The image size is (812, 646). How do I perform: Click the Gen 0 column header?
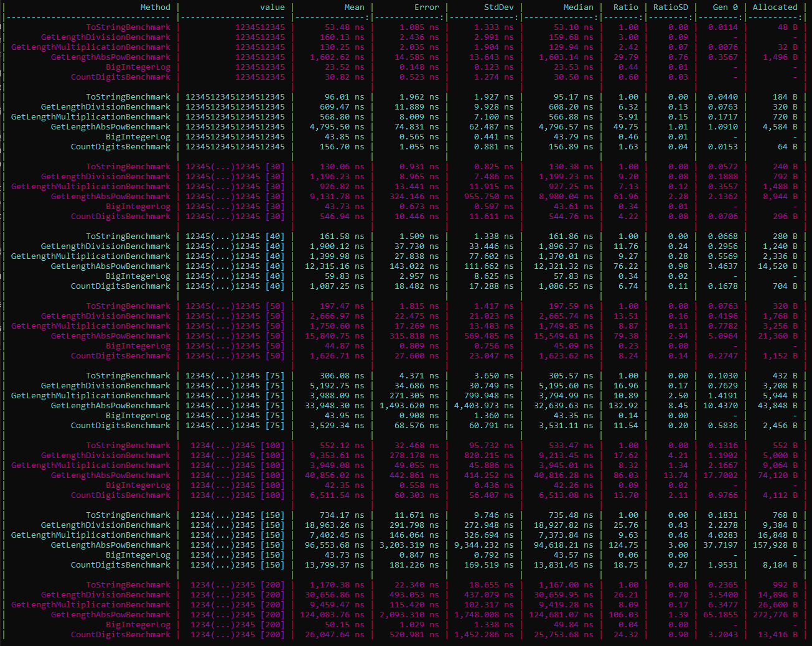pos(726,7)
